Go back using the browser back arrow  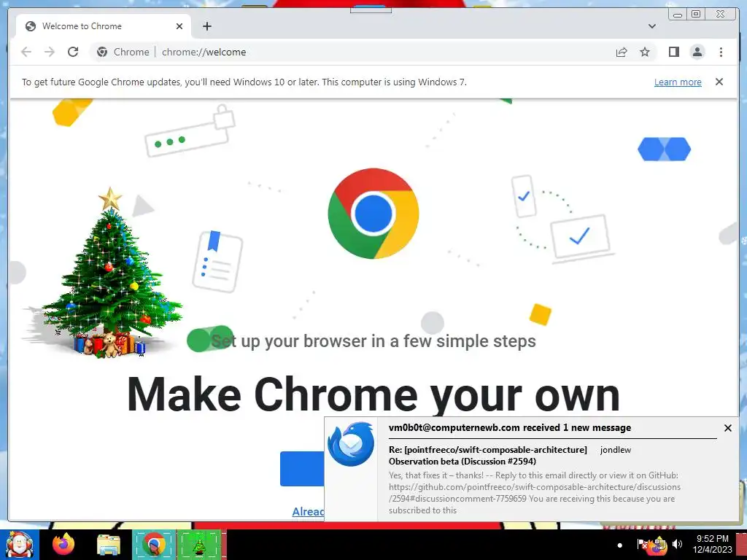[x=26, y=52]
